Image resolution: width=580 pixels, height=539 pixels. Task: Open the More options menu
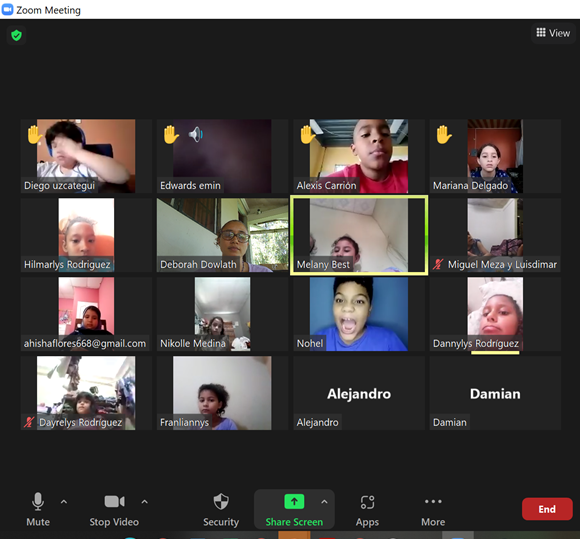[433, 509]
